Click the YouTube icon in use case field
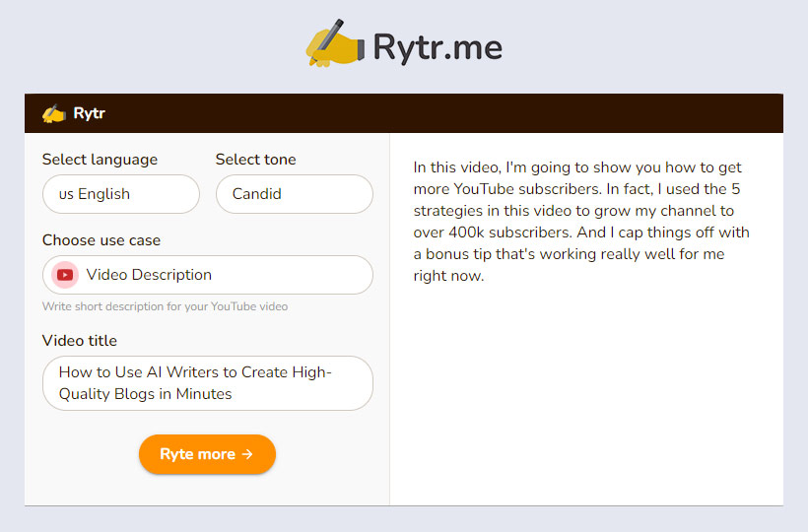The height and width of the screenshot is (532, 808). click(65, 275)
